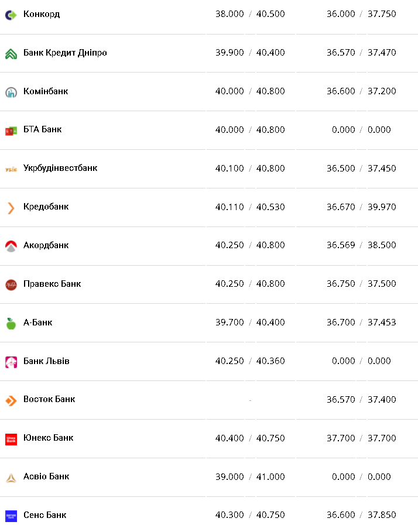Click the БТА Банк logo icon
This screenshot has height=532, width=418.
11,131
